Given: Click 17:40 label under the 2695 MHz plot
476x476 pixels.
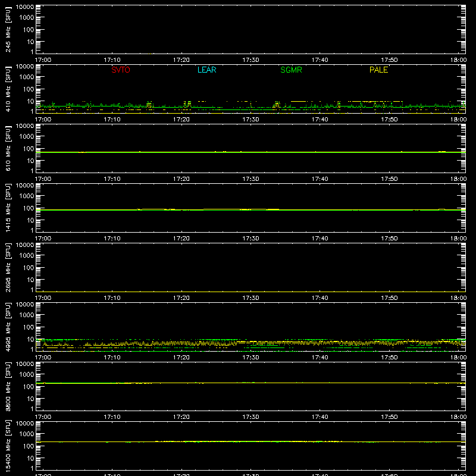Looking at the screenshot, I should point(320,298).
